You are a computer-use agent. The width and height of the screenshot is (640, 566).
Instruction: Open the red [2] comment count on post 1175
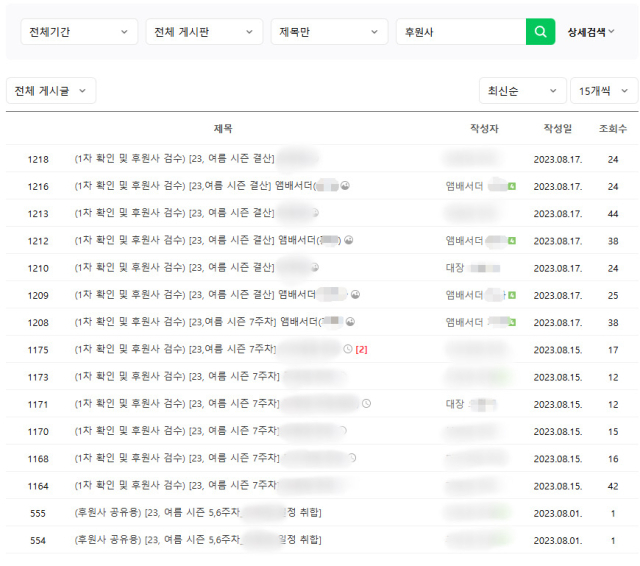pyautogui.click(x=362, y=349)
